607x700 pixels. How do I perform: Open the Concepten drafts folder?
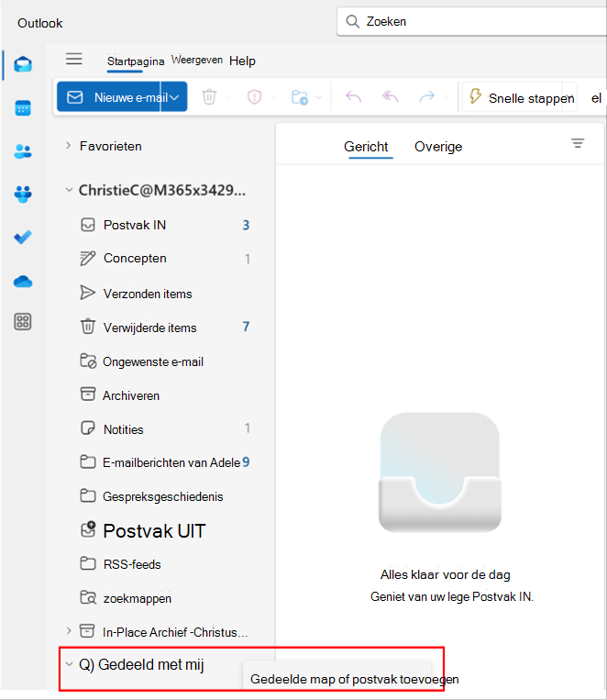click(165, 259)
